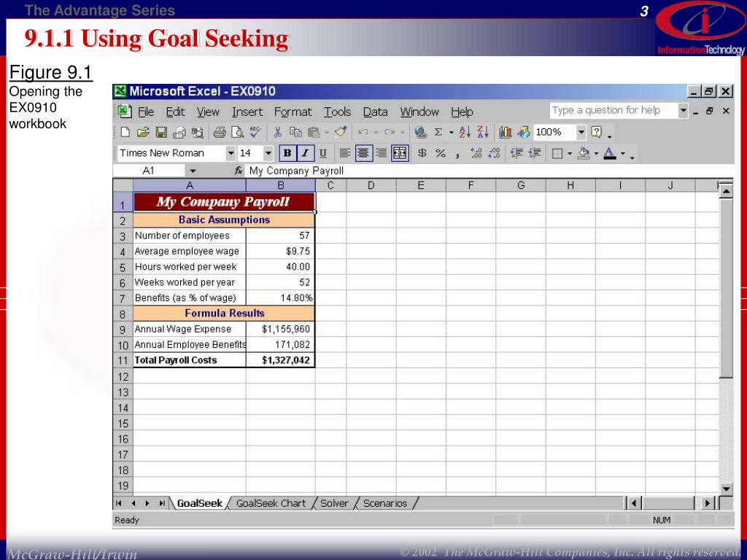Viewport: 747px width, 560px height.
Task: Decrease the cell indent
Action: click(516, 153)
